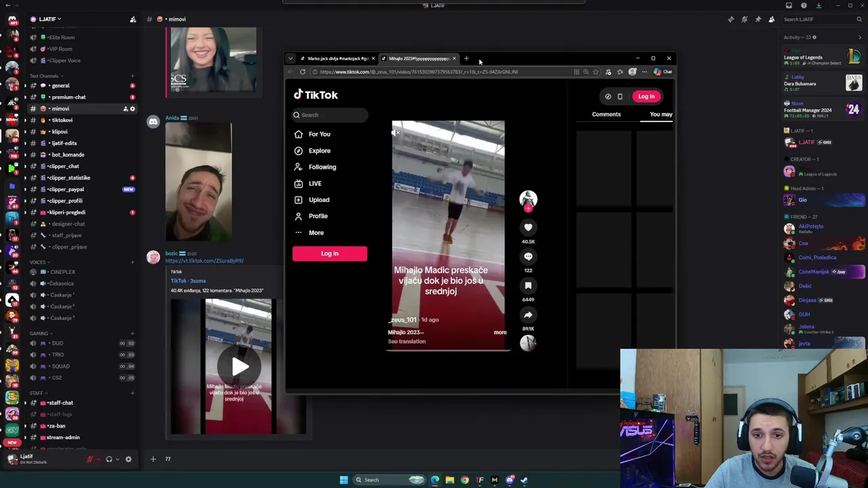This screenshot has width=868, height=488.
Task: Play the embedded TikTok video in Discord
Action: (239, 367)
